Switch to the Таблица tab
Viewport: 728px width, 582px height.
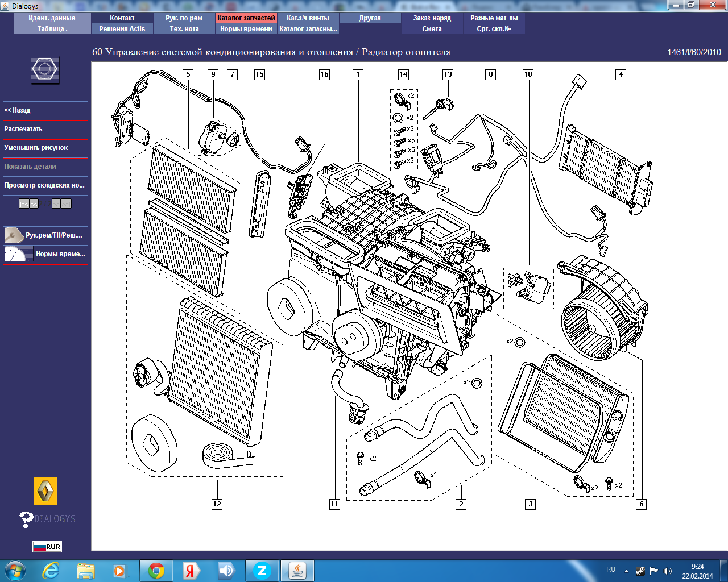52,29
